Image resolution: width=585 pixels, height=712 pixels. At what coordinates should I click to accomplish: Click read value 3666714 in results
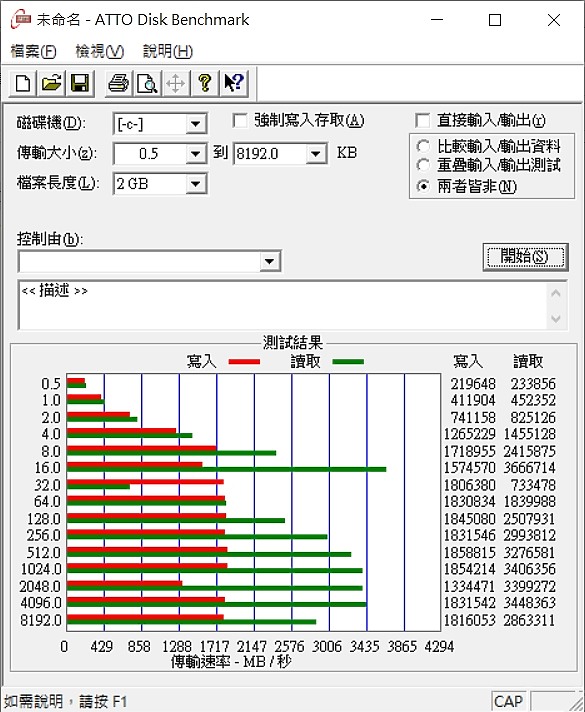[x=529, y=468]
